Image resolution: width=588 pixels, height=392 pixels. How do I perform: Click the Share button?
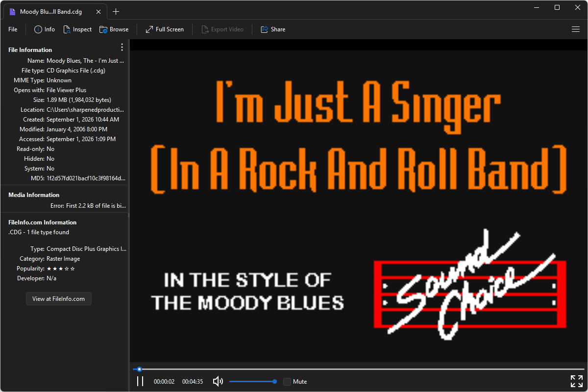pyautogui.click(x=273, y=29)
